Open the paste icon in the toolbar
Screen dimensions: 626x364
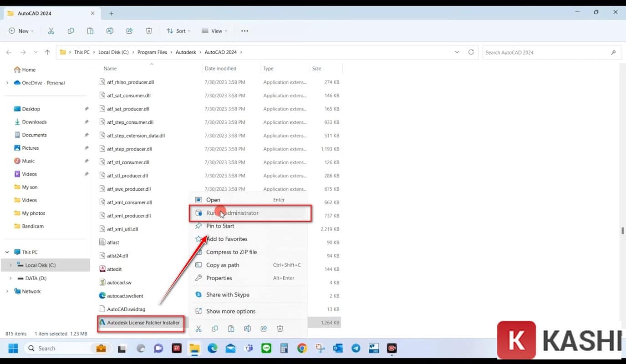click(x=90, y=30)
